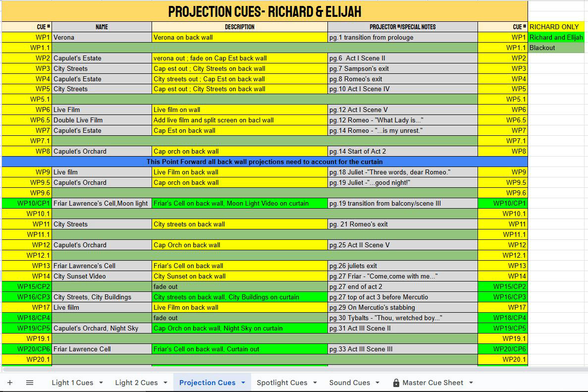This screenshot has width=588, height=392.
Task: Select cell 'pg.10 Act I Scene IV'
Action: [403, 89]
